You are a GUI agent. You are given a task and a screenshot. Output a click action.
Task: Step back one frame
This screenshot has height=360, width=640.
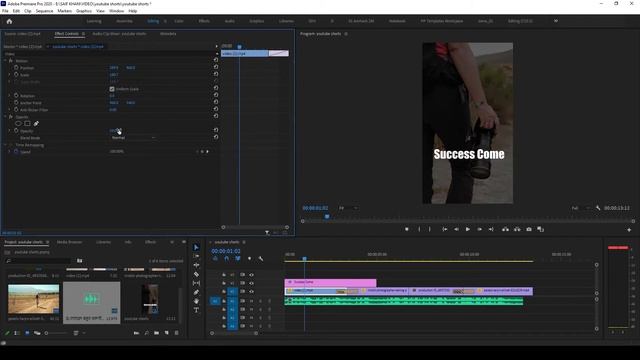coord(456,229)
